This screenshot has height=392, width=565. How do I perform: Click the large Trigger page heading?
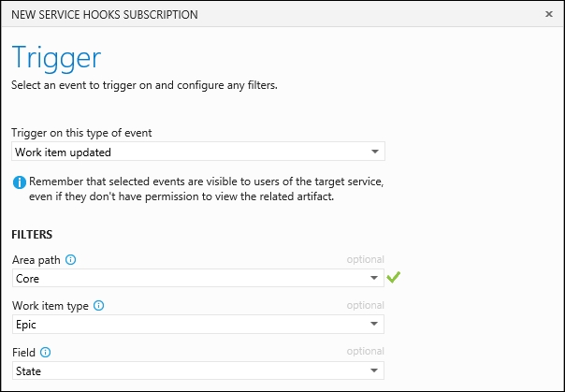tap(56, 58)
